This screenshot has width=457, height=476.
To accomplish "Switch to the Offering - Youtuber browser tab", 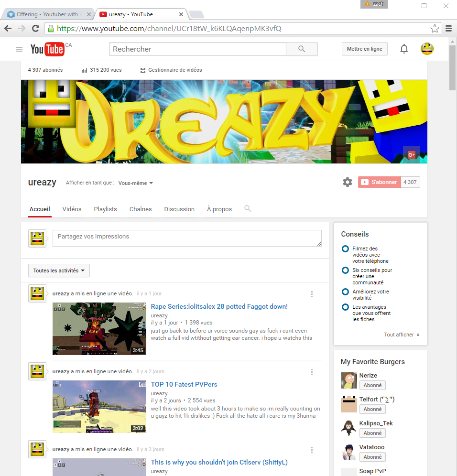I will (x=49, y=14).
